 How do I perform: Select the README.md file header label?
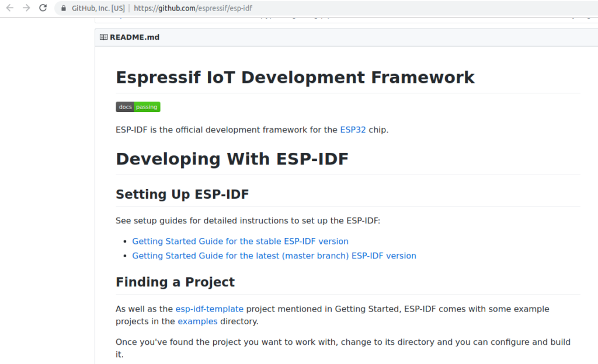[x=135, y=37]
